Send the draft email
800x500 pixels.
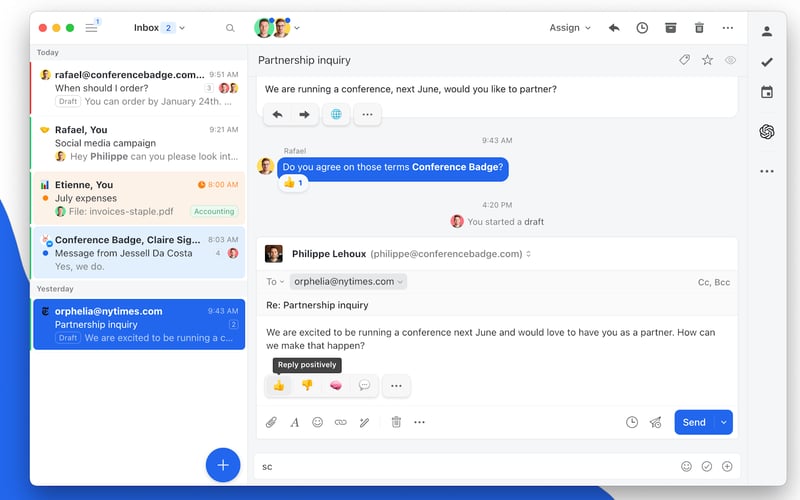click(x=694, y=422)
